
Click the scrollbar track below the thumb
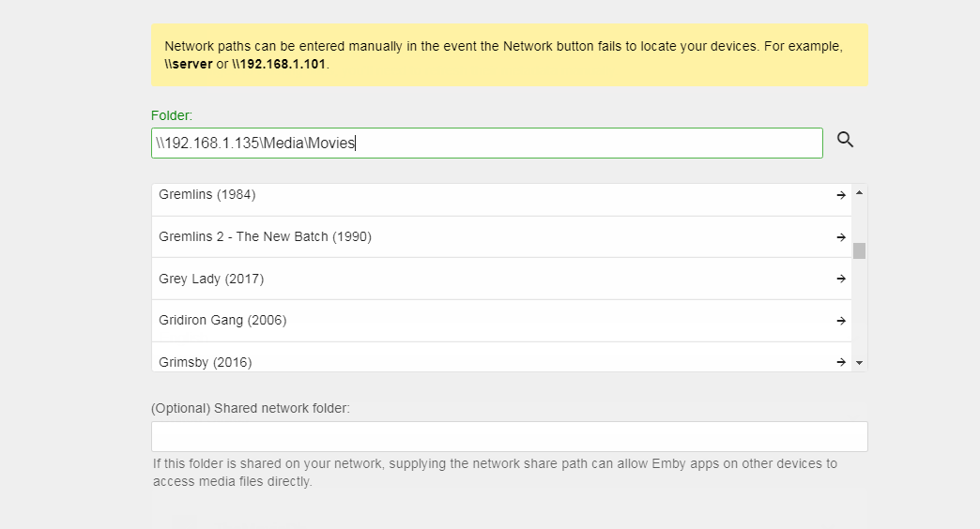click(859, 310)
